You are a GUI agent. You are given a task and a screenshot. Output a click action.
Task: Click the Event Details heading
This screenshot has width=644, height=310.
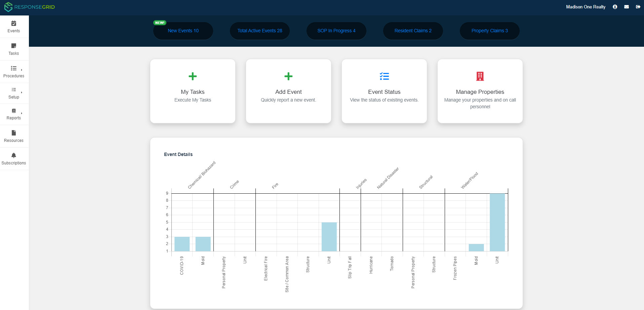pyautogui.click(x=178, y=154)
